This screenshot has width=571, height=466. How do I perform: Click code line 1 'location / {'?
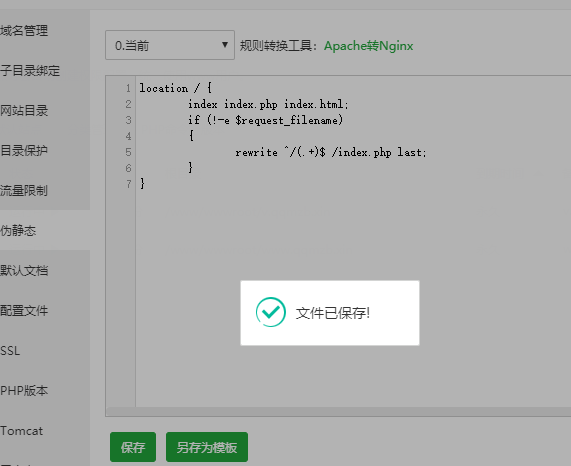click(176, 88)
